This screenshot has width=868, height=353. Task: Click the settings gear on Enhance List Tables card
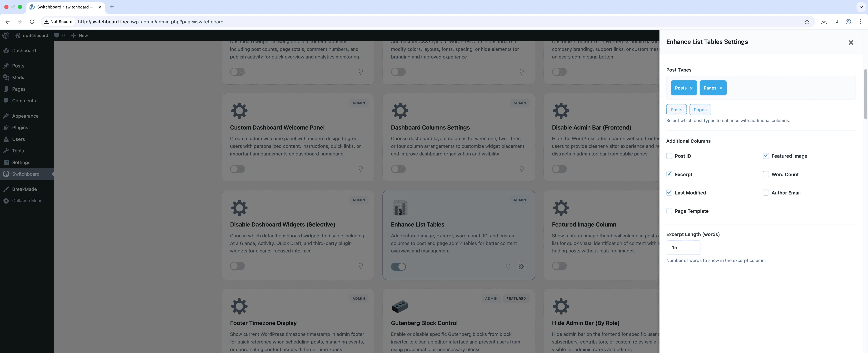tap(521, 266)
